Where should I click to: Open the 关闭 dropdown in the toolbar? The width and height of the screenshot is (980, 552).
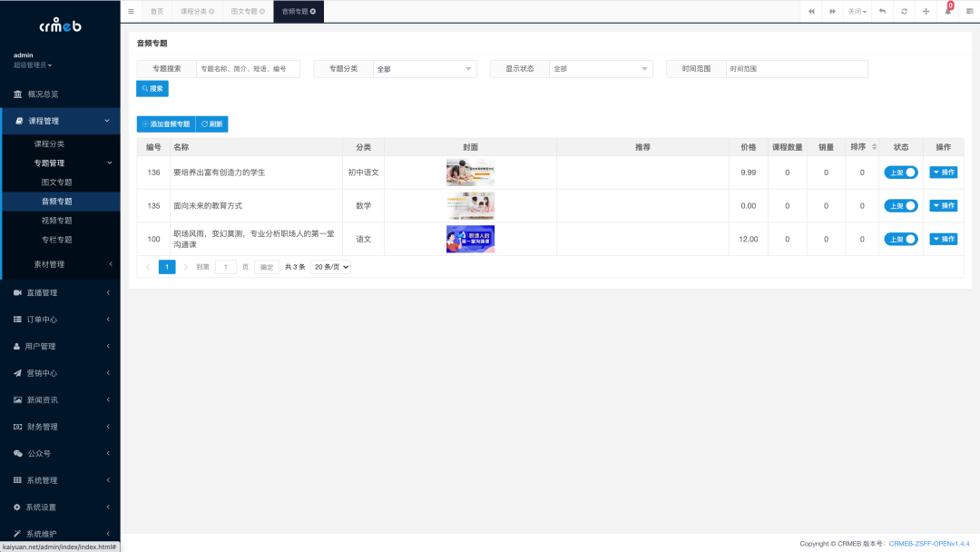click(856, 11)
